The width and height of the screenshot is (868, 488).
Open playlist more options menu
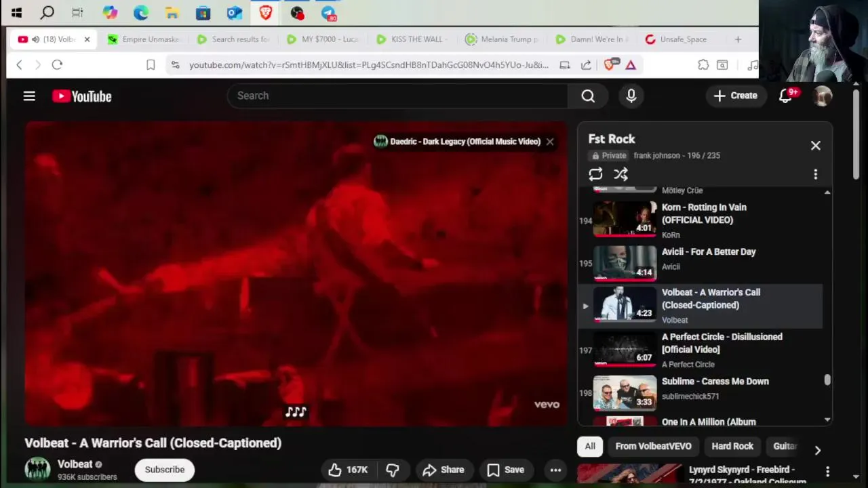click(816, 174)
